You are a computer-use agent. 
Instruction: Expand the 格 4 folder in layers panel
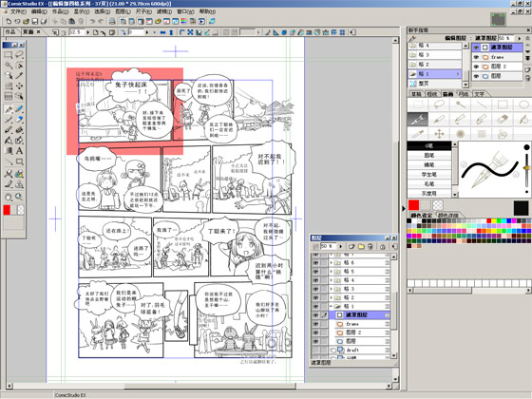pyautogui.click(x=332, y=280)
